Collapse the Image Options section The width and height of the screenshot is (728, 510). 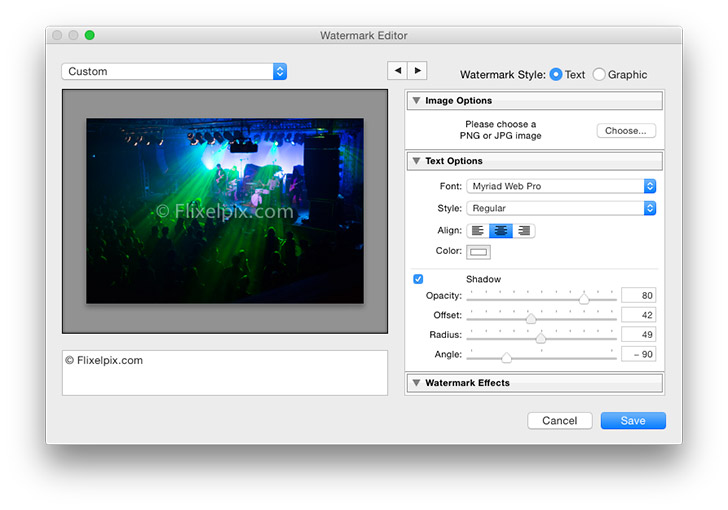click(416, 100)
